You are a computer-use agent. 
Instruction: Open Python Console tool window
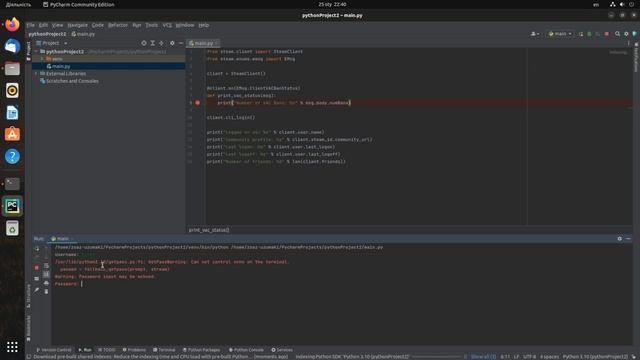coord(246,350)
